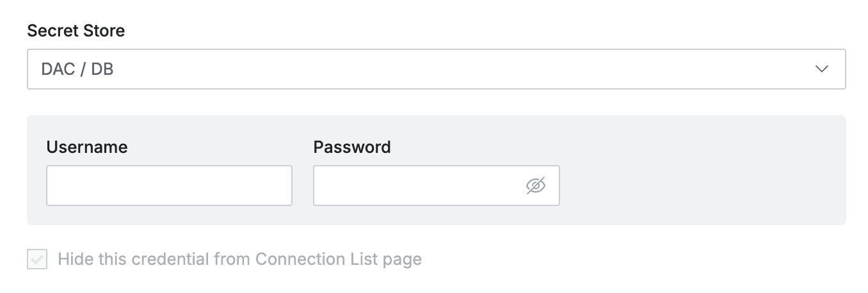This screenshot has width=868, height=293.
Task: Click the middle of the Secret Store select box
Action: [x=436, y=69]
